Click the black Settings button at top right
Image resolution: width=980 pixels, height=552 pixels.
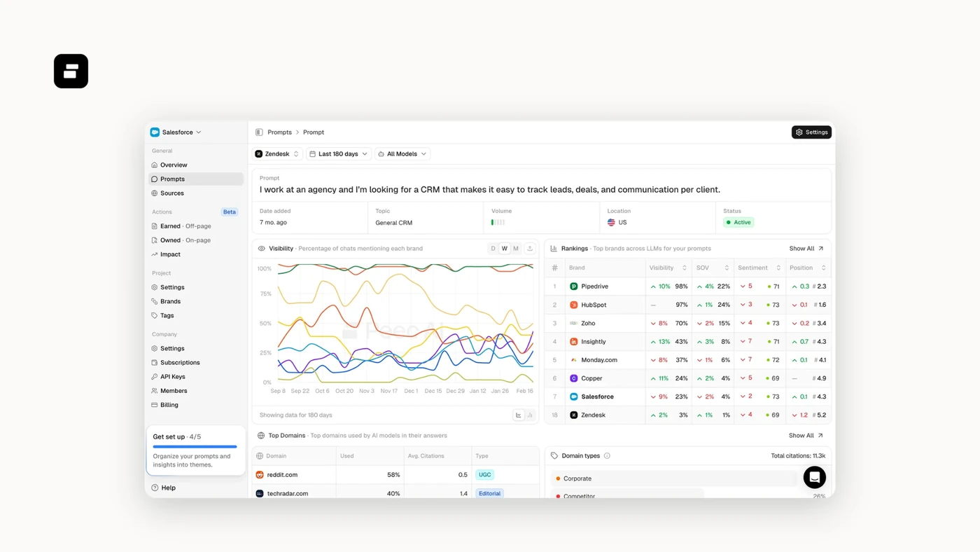[x=811, y=132]
